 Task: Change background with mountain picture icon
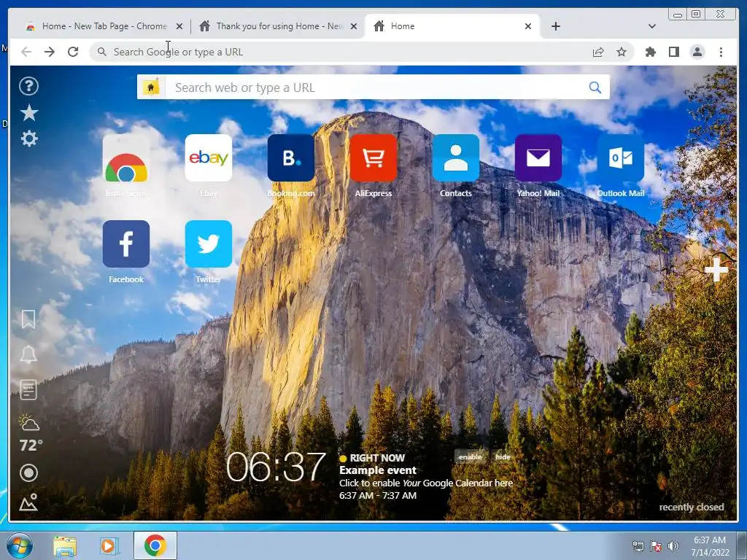tap(28, 502)
